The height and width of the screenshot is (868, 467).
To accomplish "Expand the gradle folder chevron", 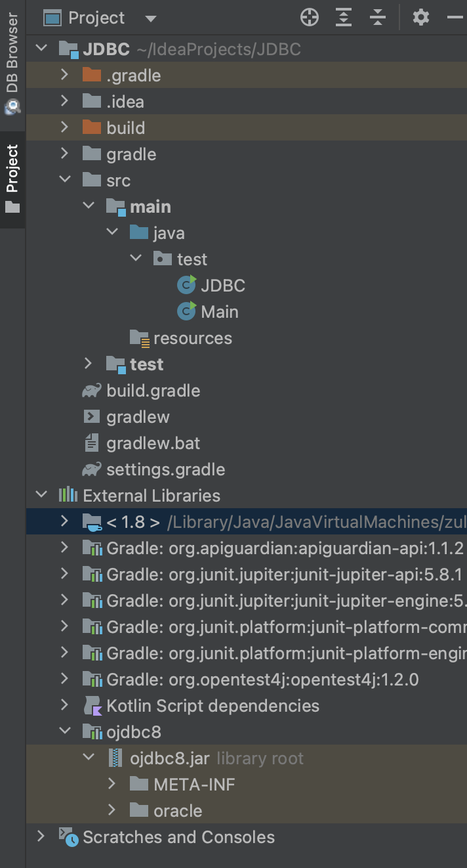I will [64, 154].
